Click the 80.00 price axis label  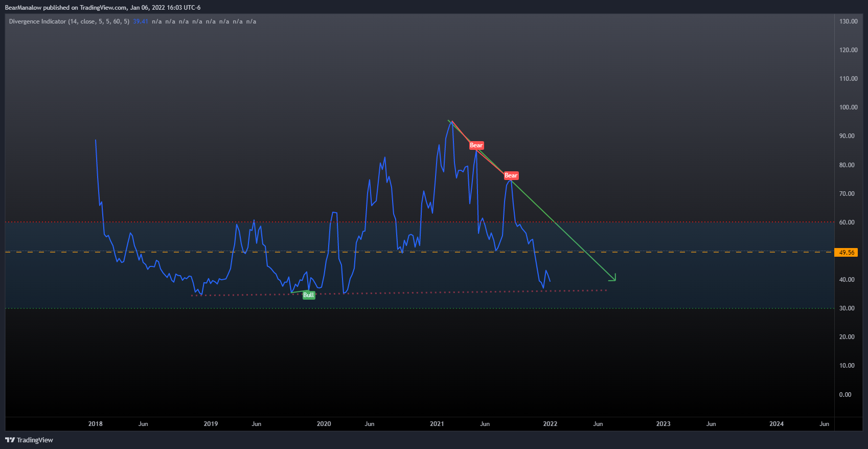point(847,165)
